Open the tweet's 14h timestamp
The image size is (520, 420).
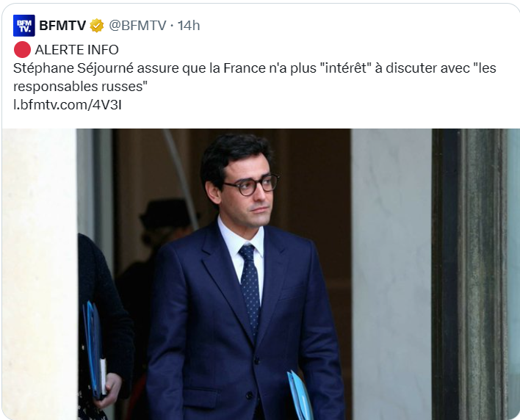[189, 26]
